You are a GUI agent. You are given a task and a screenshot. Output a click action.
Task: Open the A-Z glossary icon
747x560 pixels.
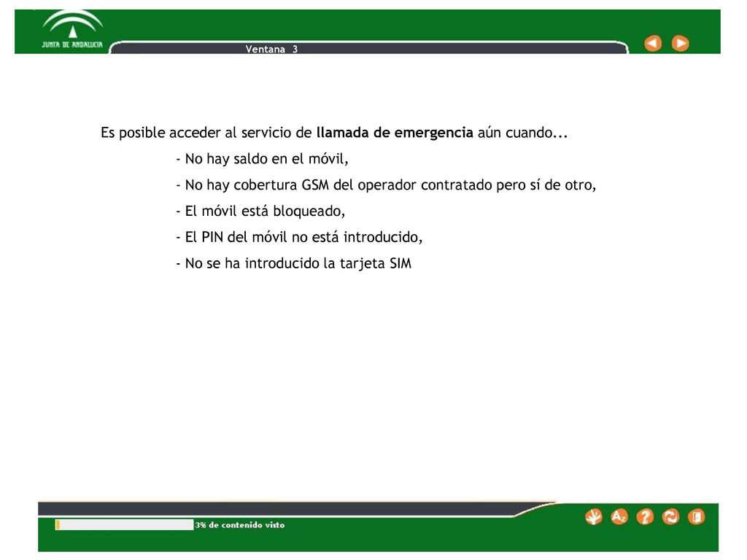[619, 517]
